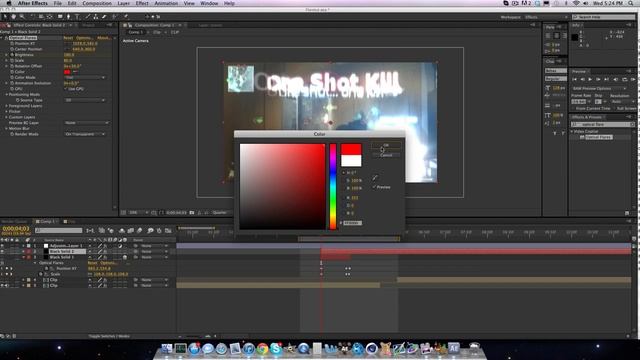Expand Flicker property group
The image size is (640, 360).
tap(7, 111)
